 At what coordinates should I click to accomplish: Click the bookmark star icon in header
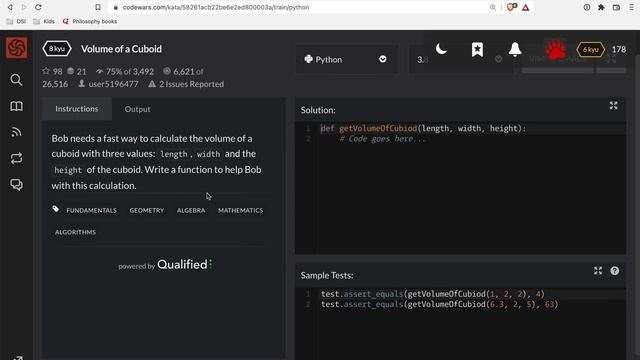click(477, 49)
